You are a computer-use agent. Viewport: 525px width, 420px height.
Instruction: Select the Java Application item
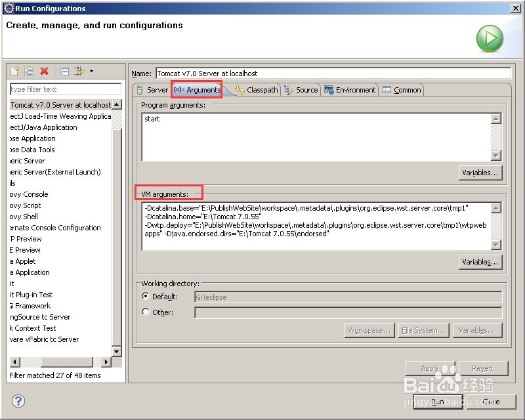coord(30,272)
